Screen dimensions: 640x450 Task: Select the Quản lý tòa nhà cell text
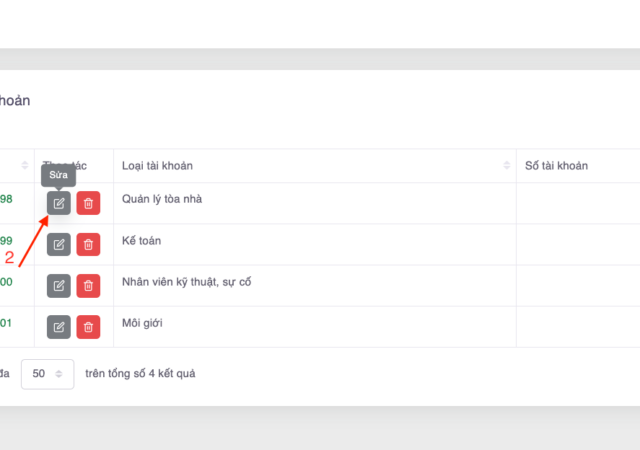pos(162,200)
